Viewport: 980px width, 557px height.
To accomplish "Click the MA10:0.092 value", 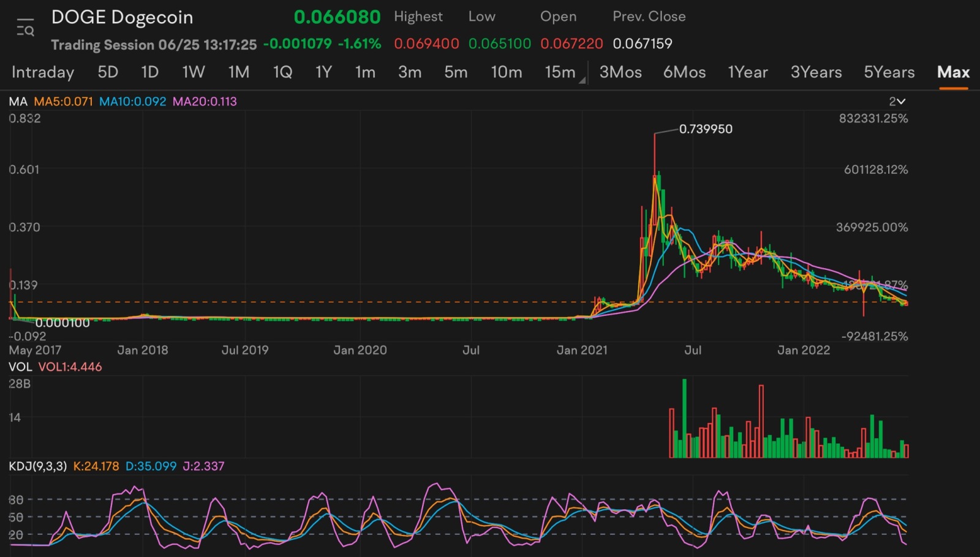I will click(x=133, y=102).
